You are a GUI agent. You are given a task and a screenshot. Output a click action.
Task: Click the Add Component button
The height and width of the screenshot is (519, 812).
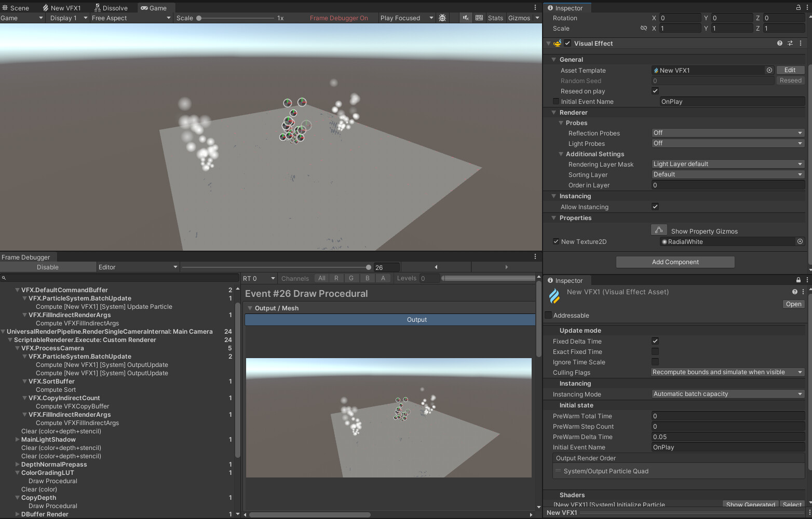click(x=674, y=262)
